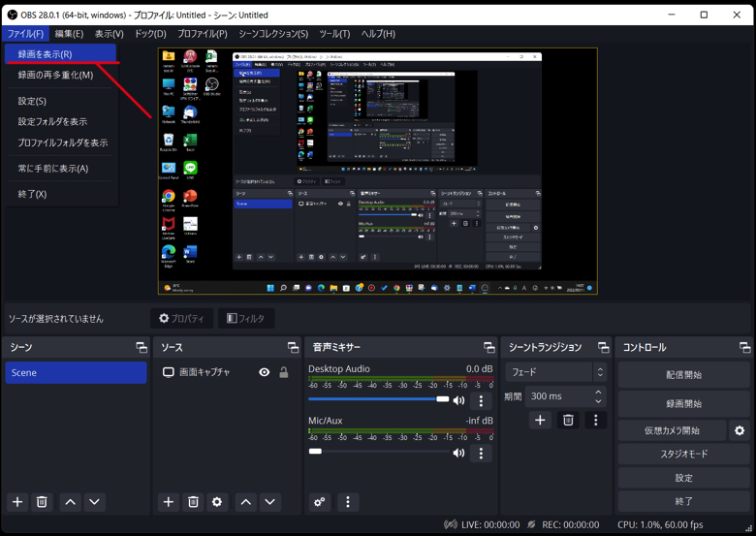Start recording with 録画開始 button

tap(683, 404)
